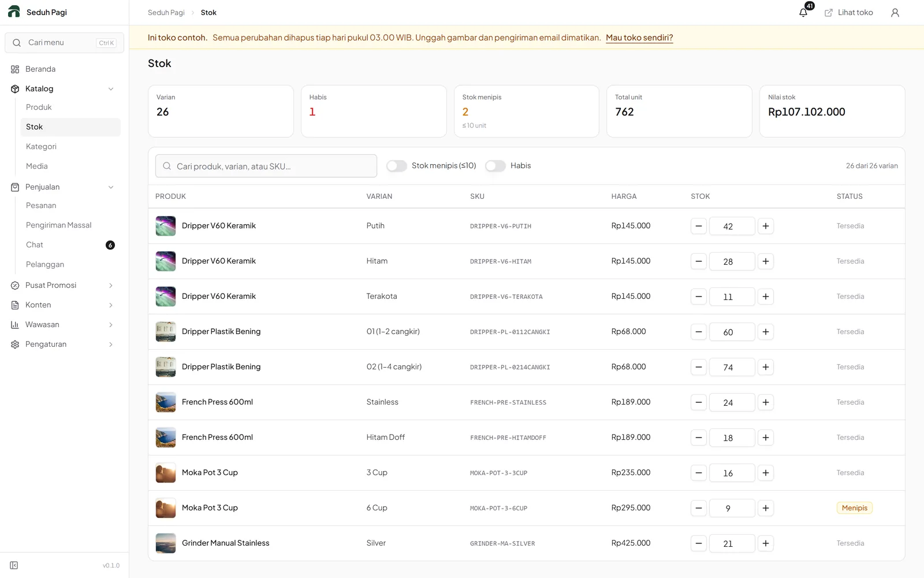Open French Press Stainless thumbnail
The height and width of the screenshot is (578, 924).
pos(166,402)
